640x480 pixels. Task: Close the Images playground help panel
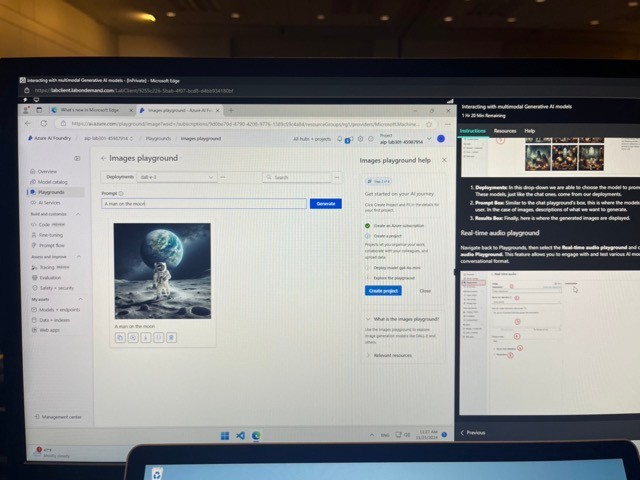(x=444, y=160)
